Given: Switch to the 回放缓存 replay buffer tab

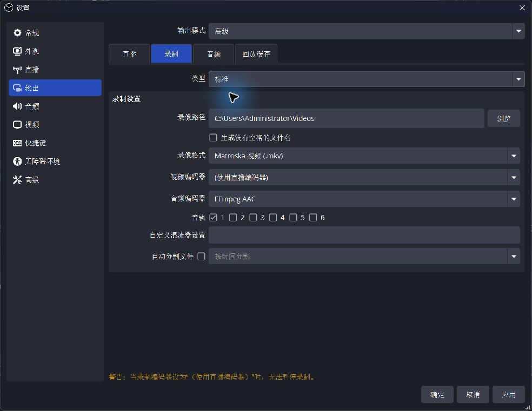Looking at the screenshot, I should [x=256, y=54].
